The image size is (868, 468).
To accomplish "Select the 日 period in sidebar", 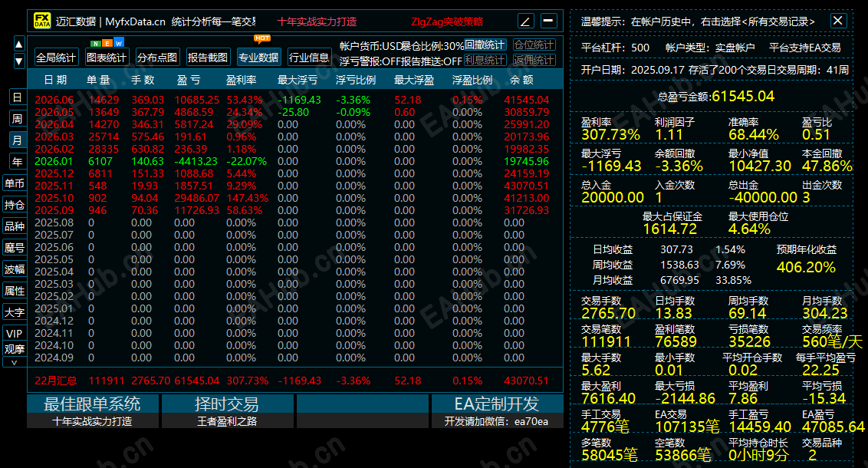I will 17,97.
